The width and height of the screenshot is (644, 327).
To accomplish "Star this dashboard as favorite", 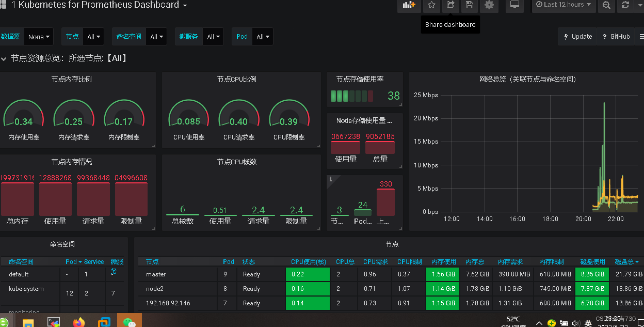I will tap(432, 6).
